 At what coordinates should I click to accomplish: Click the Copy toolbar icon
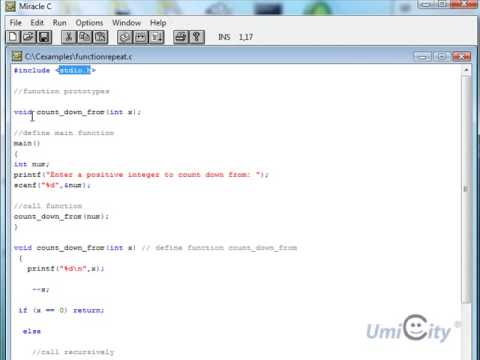pyautogui.click(x=85, y=37)
